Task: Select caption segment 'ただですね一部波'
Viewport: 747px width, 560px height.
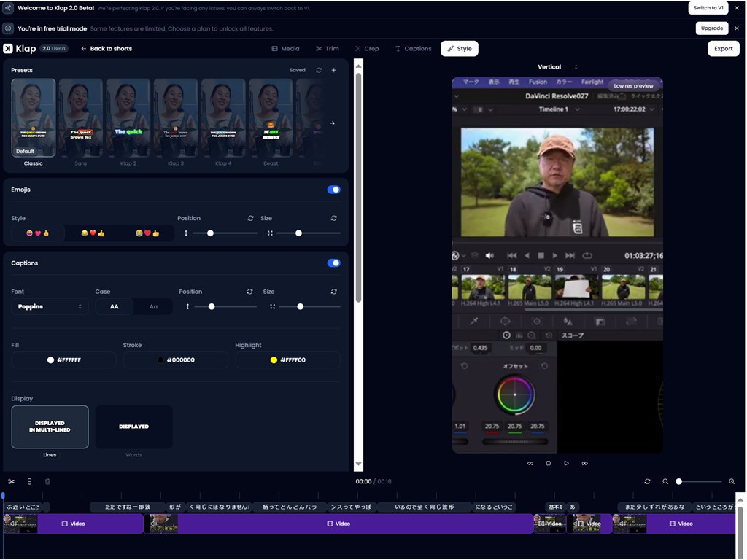Action: [x=128, y=507]
